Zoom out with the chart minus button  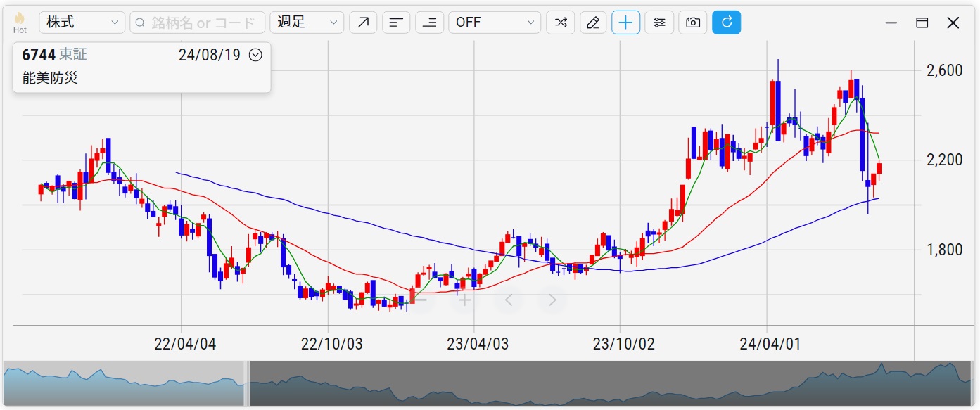tap(421, 300)
